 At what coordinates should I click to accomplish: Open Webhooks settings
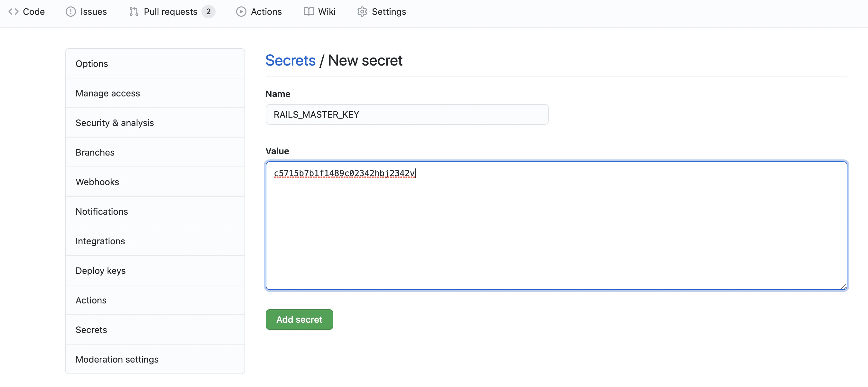click(x=155, y=182)
